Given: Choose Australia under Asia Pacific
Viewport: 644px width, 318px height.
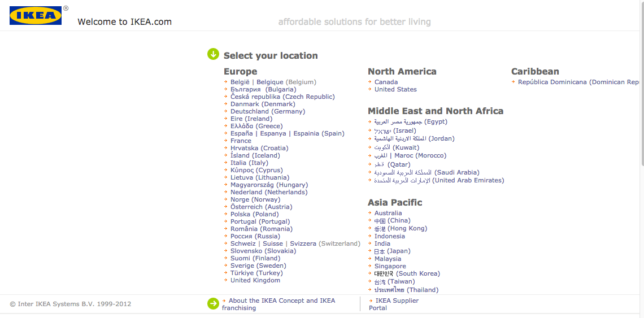Looking at the screenshot, I should [x=388, y=214].
